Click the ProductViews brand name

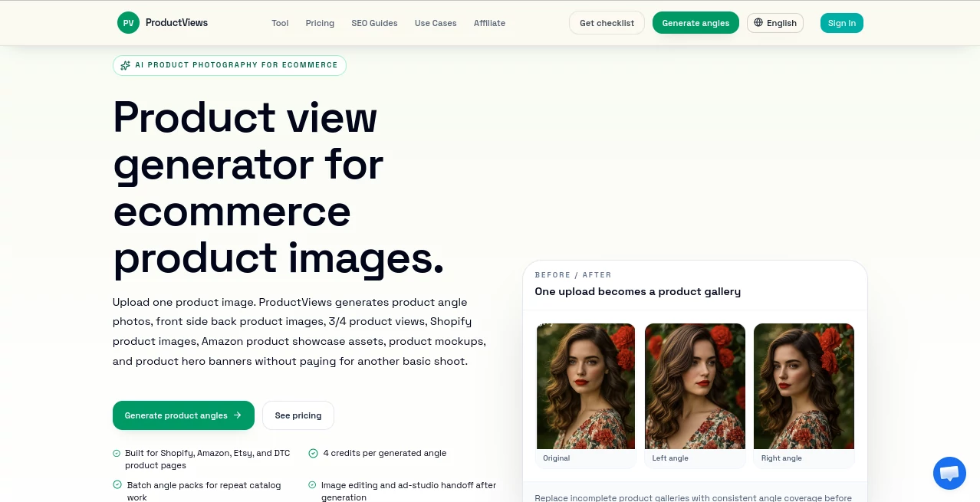click(x=176, y=23)
